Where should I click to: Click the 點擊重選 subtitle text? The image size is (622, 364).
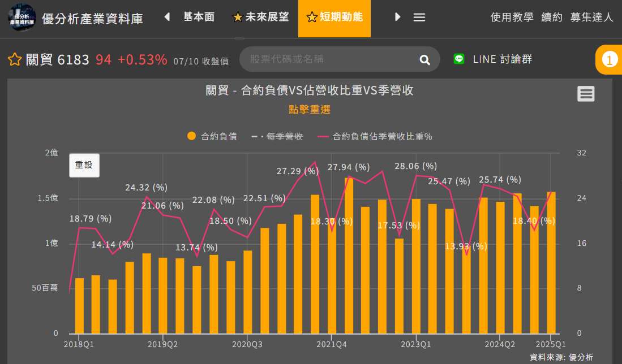310,109
